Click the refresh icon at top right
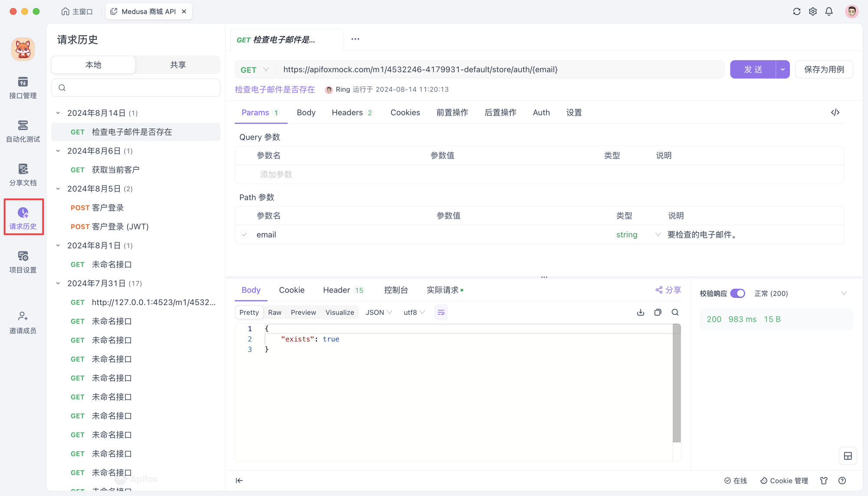The height and width of the screenshot is (496, 868). point(796,12)
